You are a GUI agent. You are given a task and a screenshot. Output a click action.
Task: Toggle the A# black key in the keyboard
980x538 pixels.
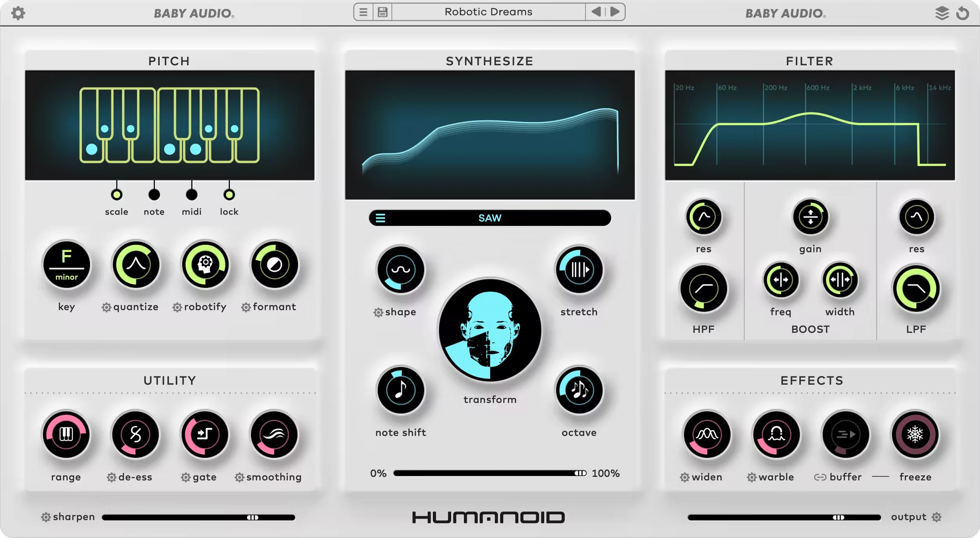tap(234, 114)
